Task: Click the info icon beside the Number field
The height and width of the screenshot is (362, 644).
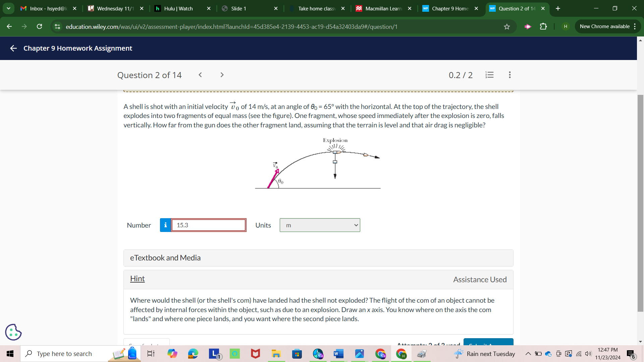Action: 165,225
